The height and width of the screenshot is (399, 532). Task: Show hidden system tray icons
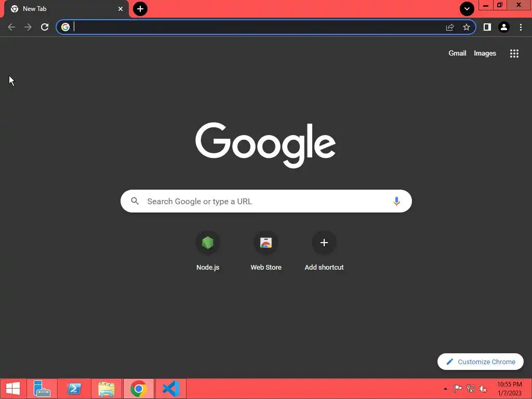pos(445,389)
